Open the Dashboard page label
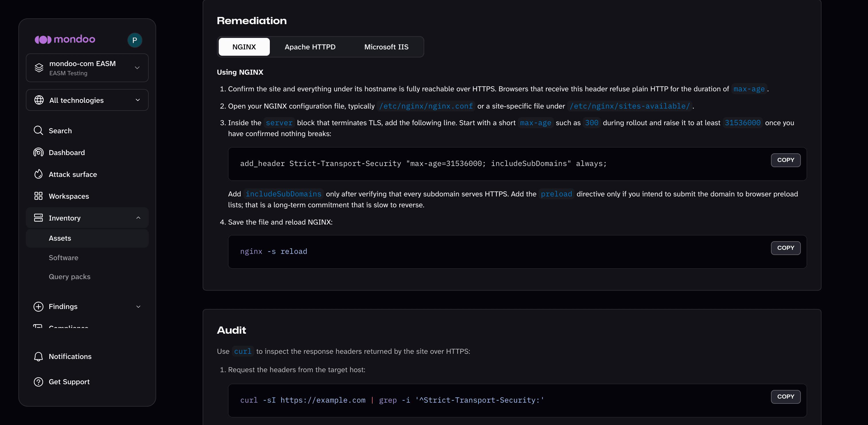 coord(67,153)
